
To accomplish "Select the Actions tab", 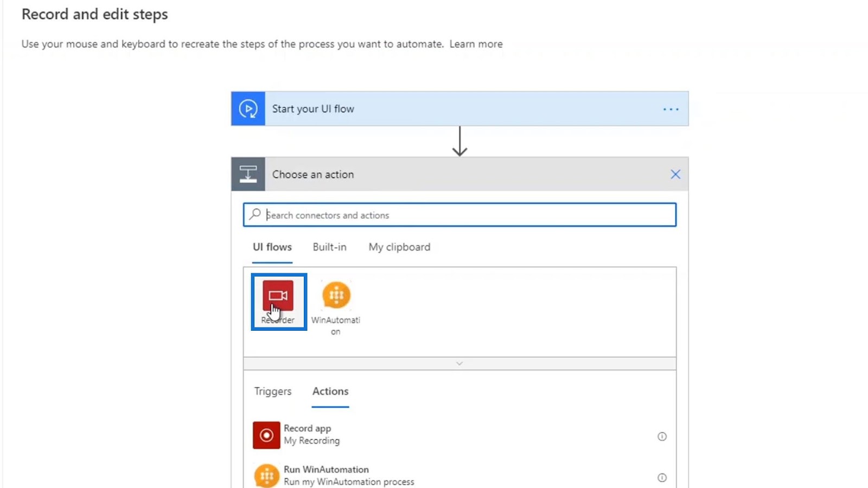I will point(330,391).
